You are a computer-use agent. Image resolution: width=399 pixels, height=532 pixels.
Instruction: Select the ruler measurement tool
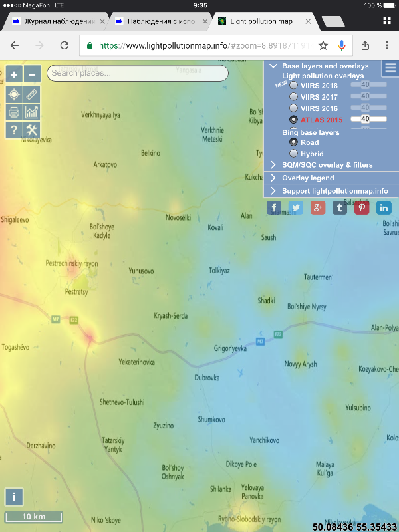[x=32, y=94]
